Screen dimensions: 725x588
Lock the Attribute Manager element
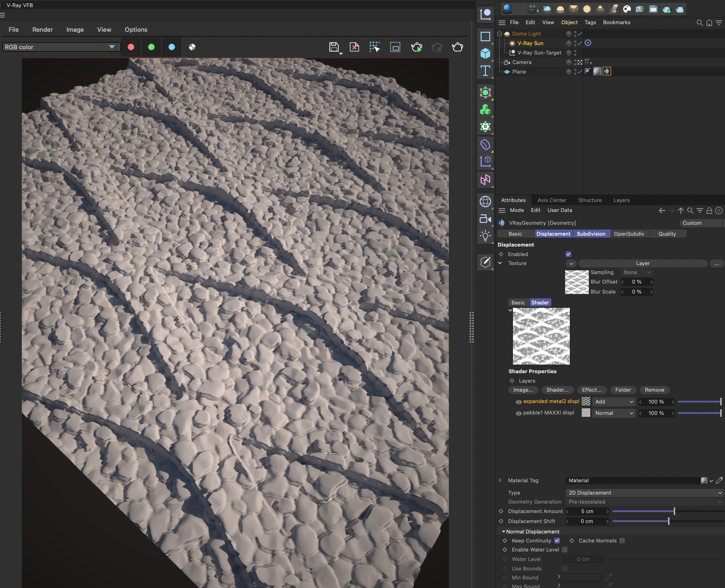[709, 211]
